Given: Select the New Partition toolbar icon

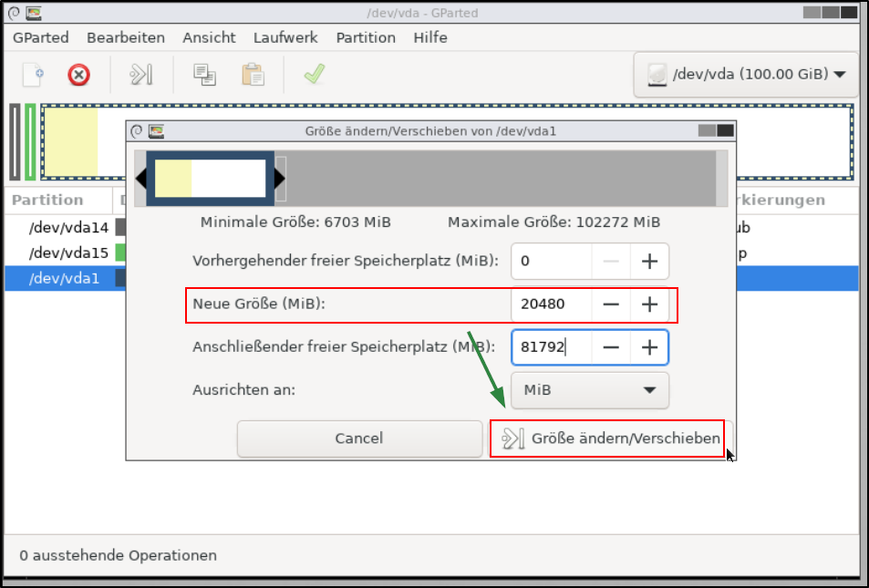Looking at the screenshot, I should click(x=32, y=75).
